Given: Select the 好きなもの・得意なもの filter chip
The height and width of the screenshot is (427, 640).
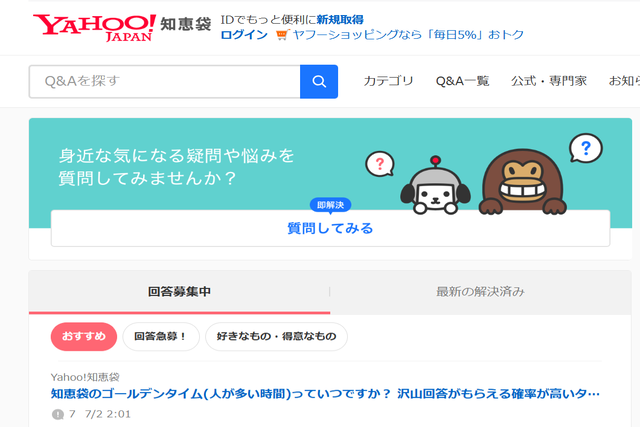Looking at the screenshot, I should click(276, 337).
